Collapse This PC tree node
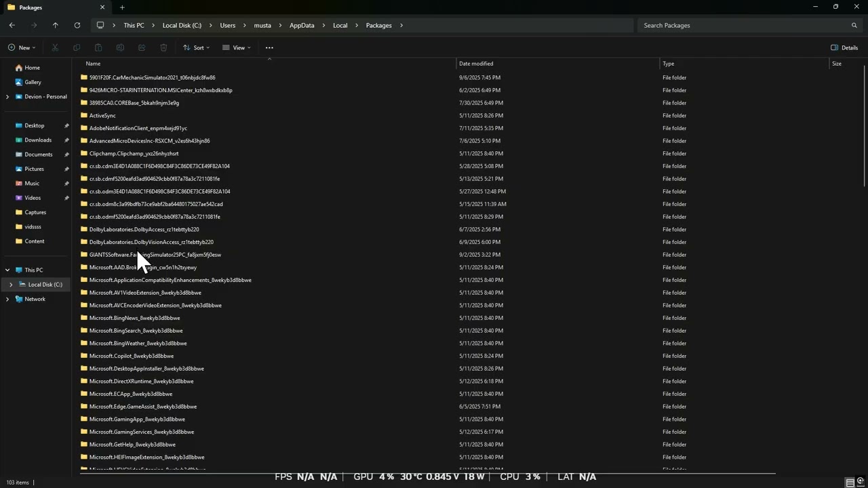This screenshot has width=868, height=488. click(7, 270)
